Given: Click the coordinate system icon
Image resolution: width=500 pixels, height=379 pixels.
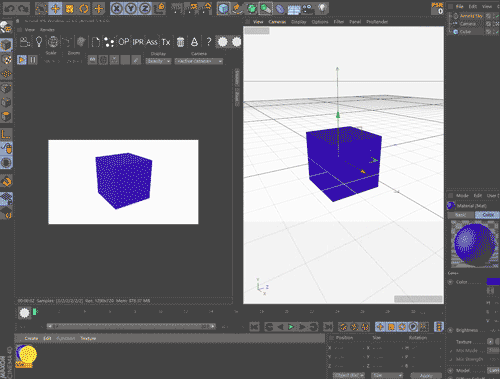Looking at the screenshot, I should [x=160, y=8].
